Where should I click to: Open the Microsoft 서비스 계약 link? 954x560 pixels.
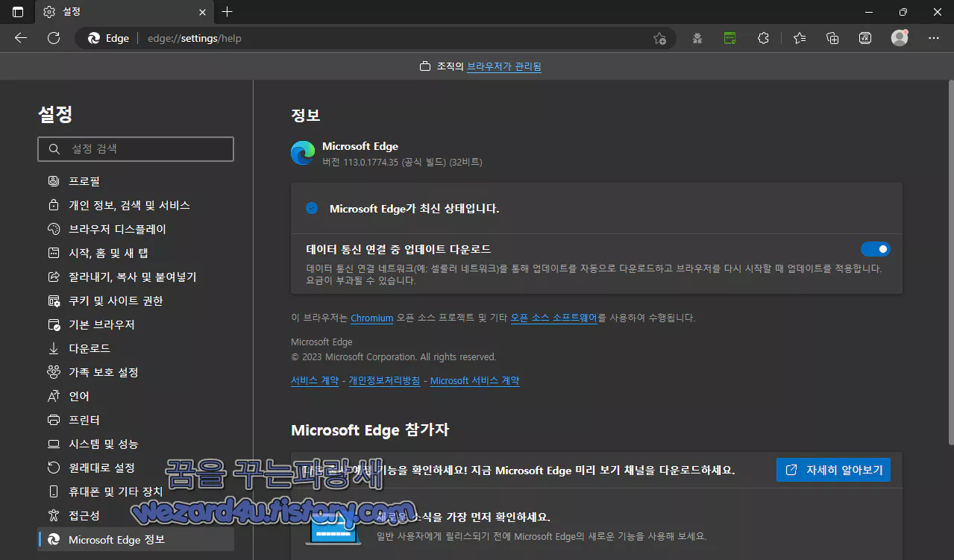(475, 380)
